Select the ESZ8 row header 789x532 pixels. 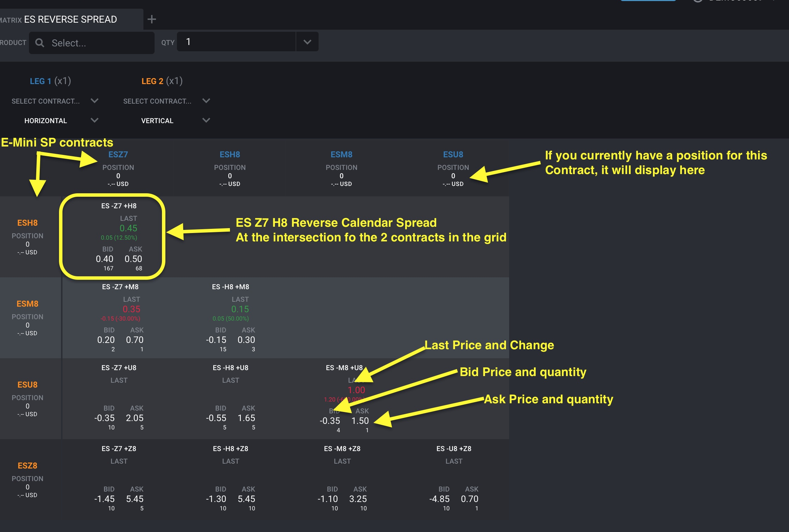pos(28,466)
